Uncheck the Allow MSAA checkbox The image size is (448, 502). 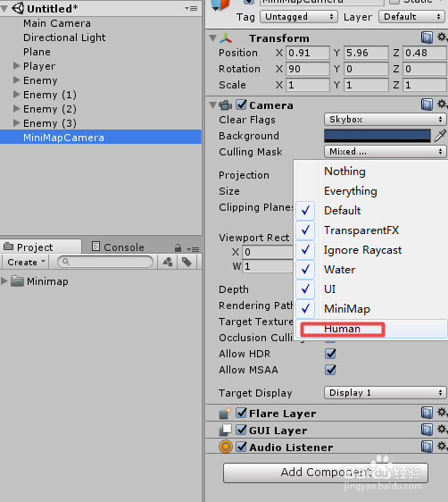(x=330, y=370)
